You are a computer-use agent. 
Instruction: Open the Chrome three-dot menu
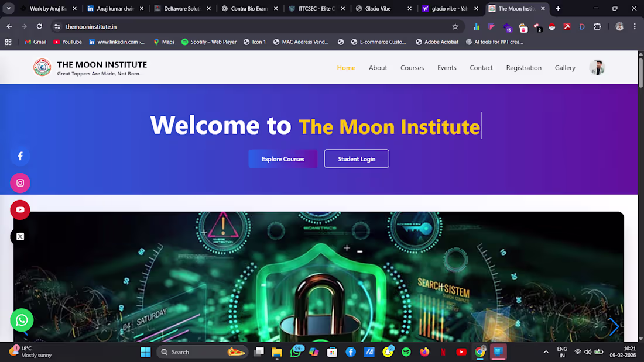click(635, 27)
